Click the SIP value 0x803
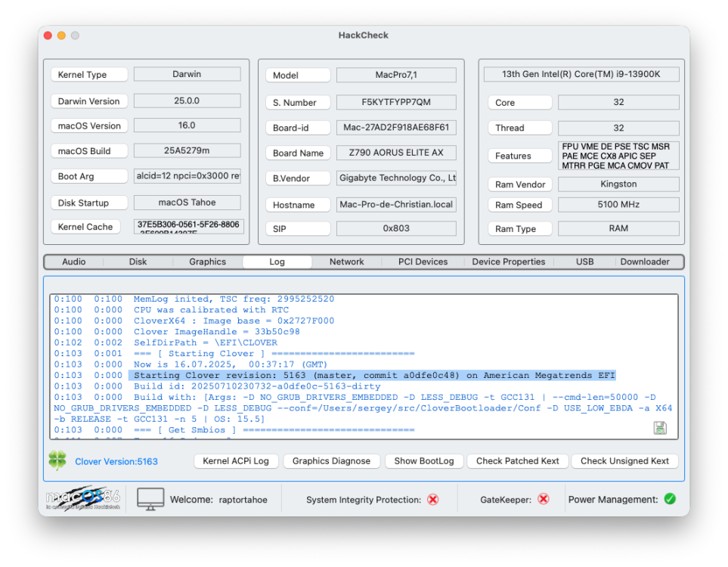This screenshot has height=567, width=728. click(396, 228)
